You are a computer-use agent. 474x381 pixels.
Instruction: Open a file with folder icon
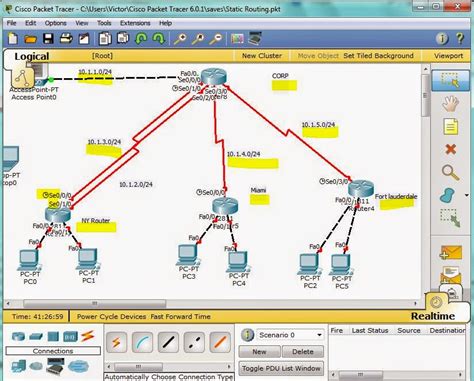coord(30,40)
